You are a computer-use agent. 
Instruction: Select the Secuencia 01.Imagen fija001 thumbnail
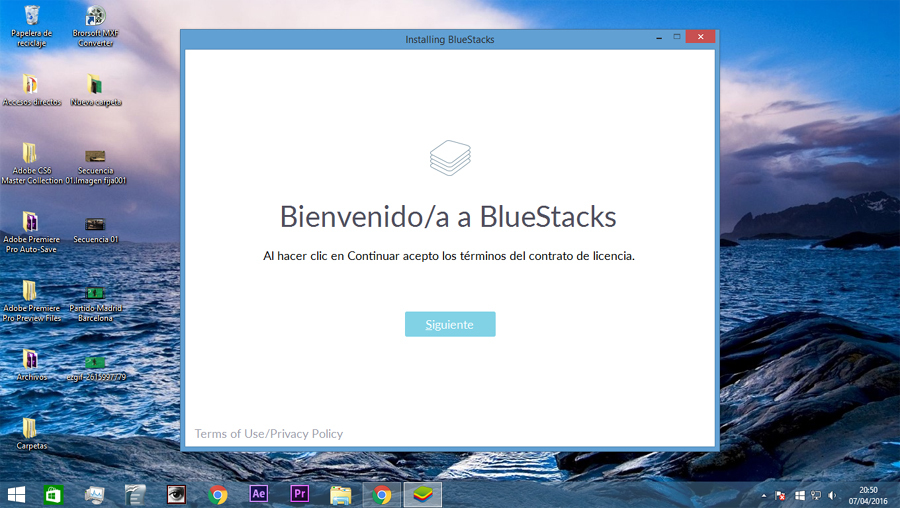coord(95,155)
